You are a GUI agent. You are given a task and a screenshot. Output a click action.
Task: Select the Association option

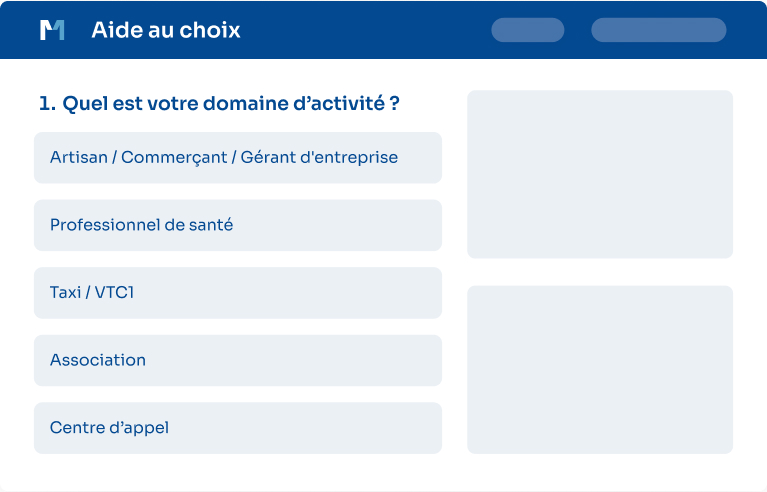tap(238, 360)
